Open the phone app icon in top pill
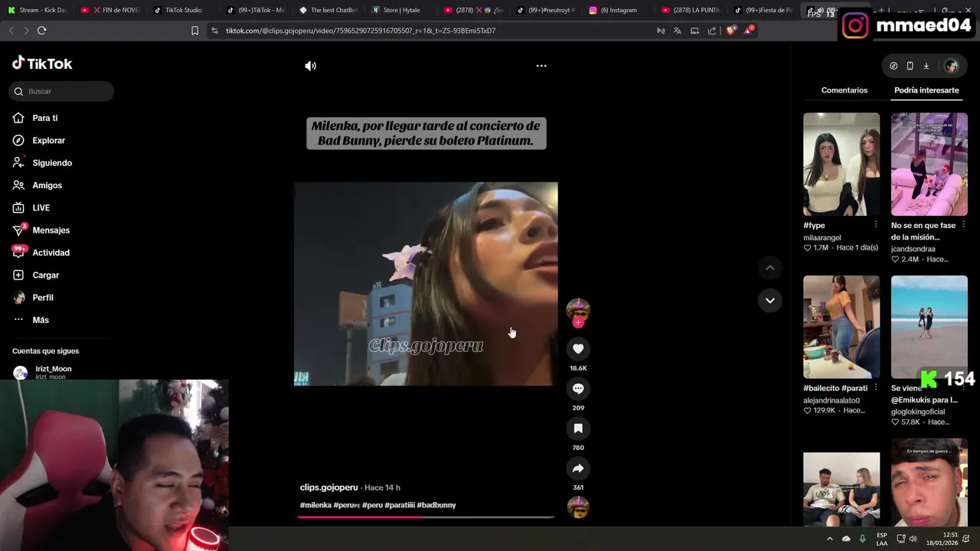The height and width of the screenshot is (551, 980). click(x=910, y=66)
